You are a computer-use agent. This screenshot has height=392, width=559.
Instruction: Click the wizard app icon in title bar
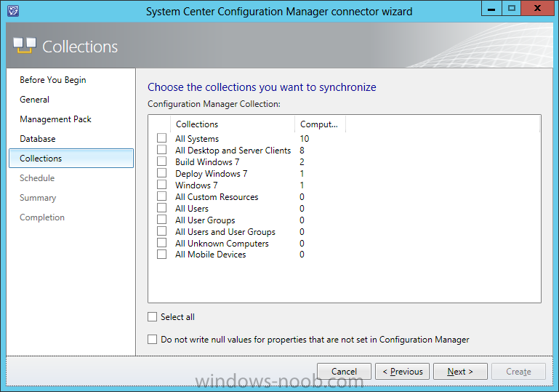point(13,11)
